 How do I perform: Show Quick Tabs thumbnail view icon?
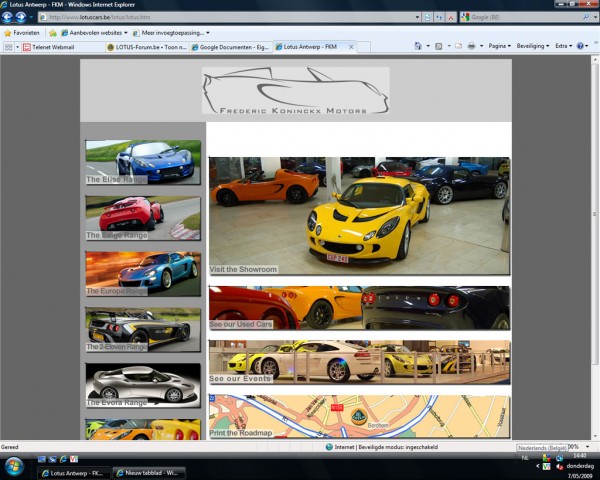(8, 47)
